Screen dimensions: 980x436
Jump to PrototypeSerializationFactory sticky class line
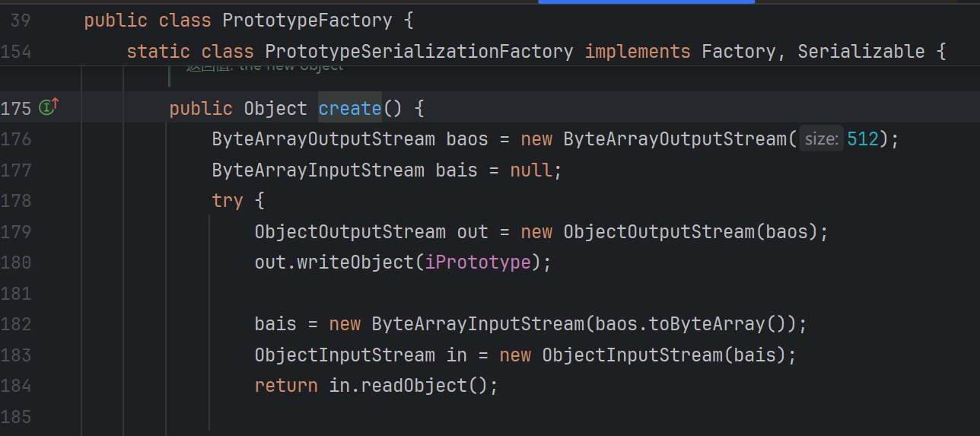coord(418,52)
